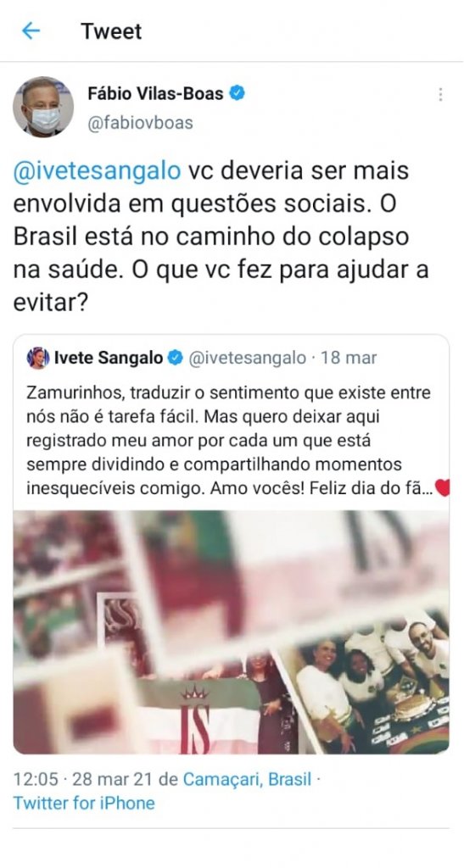Image resolution: width=464 pixels, height=868 pixels.
Task: Open the @fabiovboas handle
Action: pos(141,122)
